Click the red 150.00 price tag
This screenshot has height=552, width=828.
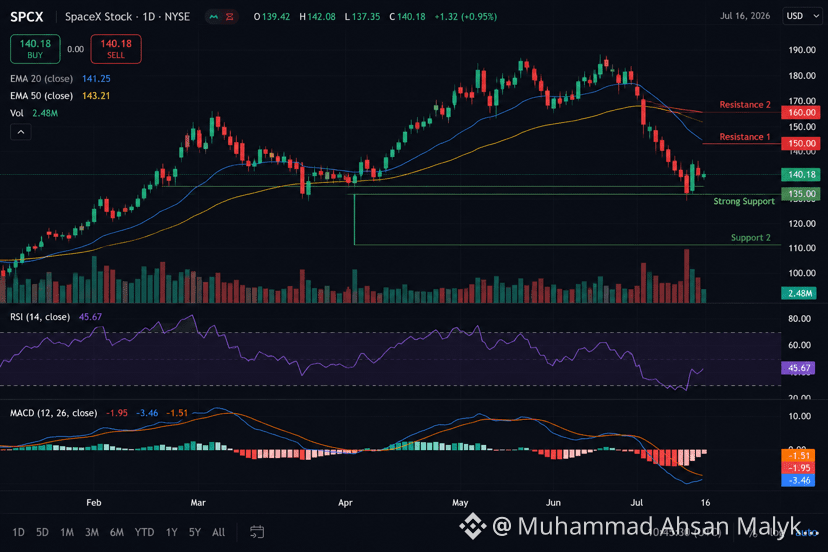click(x=801, y=143)
